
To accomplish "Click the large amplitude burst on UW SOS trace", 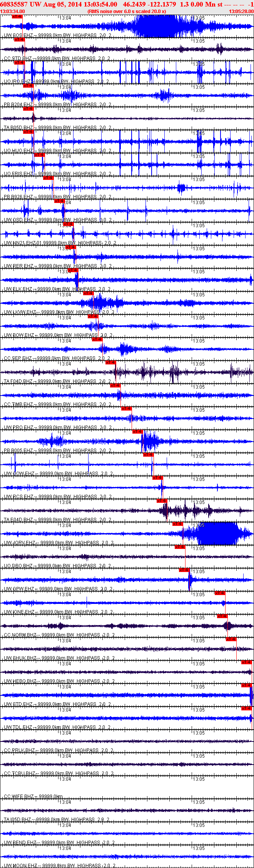I will click(158, 26).
